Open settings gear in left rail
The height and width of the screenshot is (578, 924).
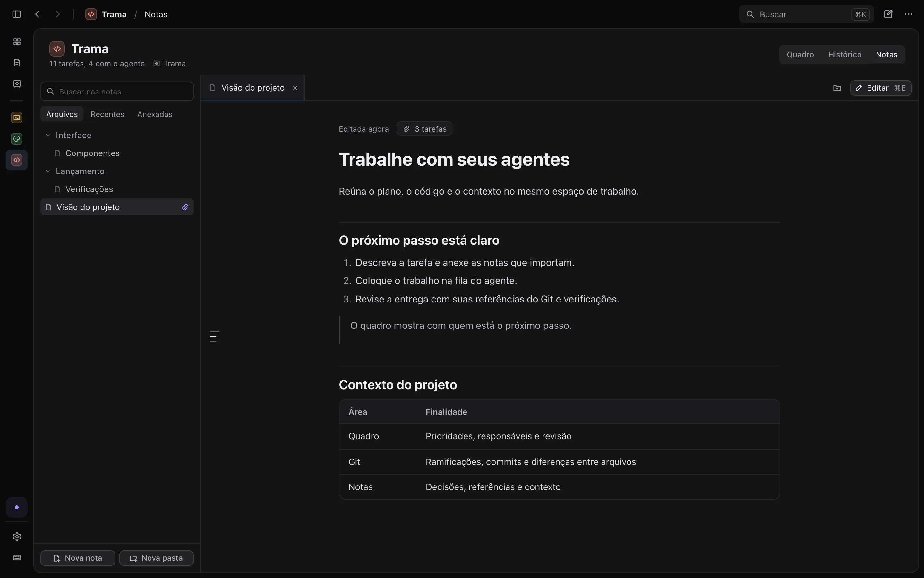point(17,536)
